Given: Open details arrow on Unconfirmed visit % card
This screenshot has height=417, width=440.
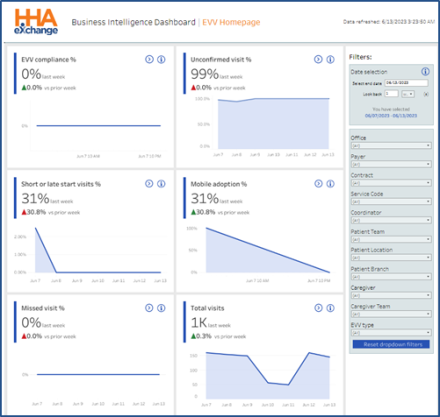Looking at the screenshot, I should pyautogui.click(x=318, y=59).
